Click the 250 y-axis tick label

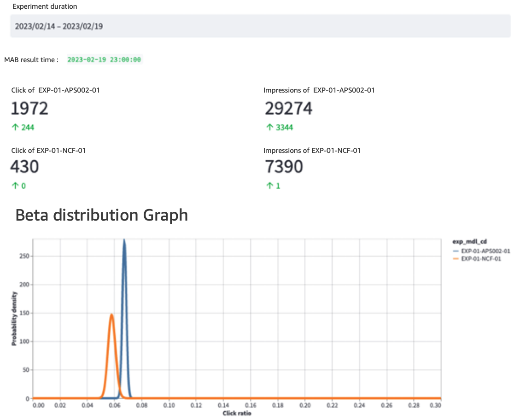tap(24, 256)
